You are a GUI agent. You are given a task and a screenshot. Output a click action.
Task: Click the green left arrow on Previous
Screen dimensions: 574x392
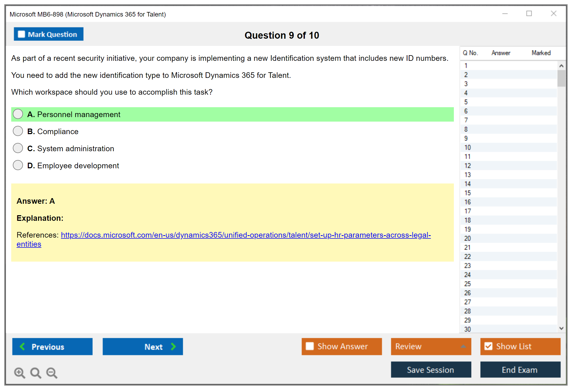pos(22,346)
